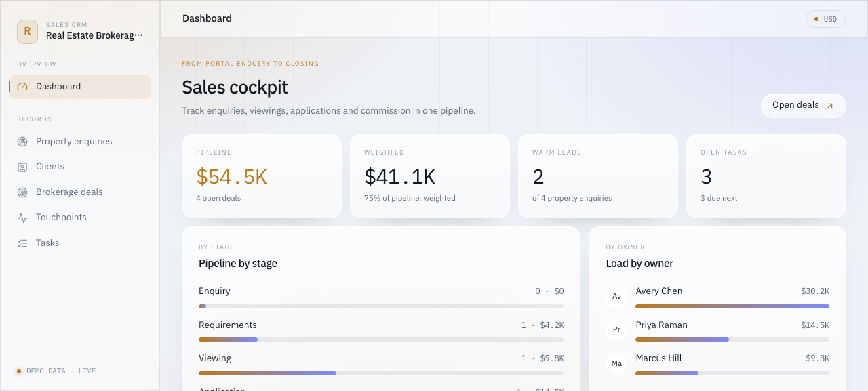Click the Tasks checklist icon
The width and height of the screenshot is (868, 391).
pyautogui.click(x=22, y=243)
